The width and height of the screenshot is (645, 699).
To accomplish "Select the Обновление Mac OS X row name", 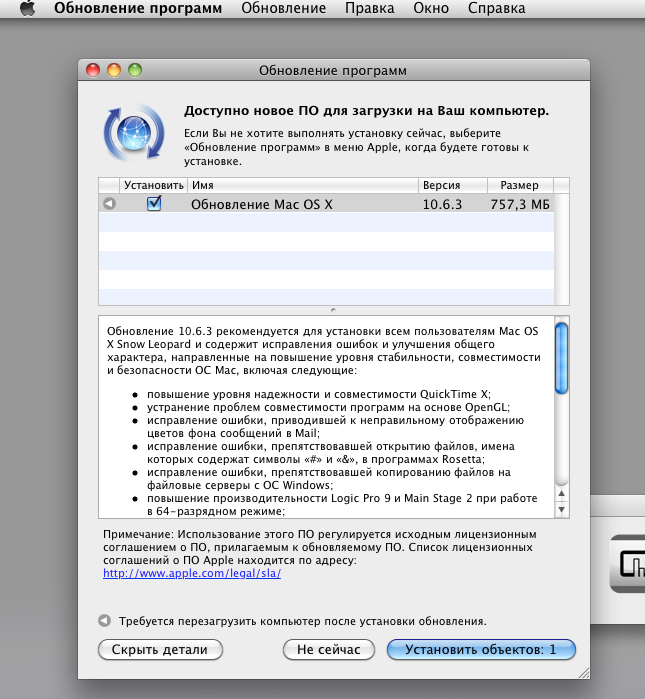I will 262,204.
